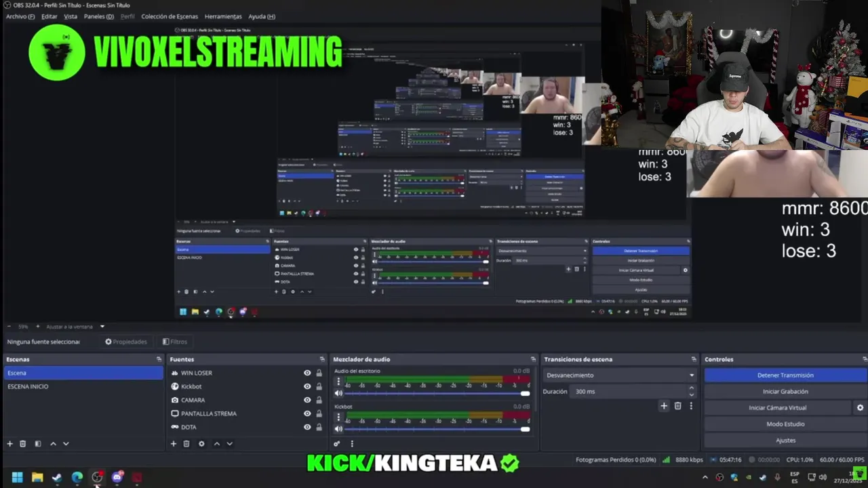Image resolution: width=868 pixels, height=488 pixels.
Task: Open scene filters icon in Escenas panel
Action: click(38, 444)
